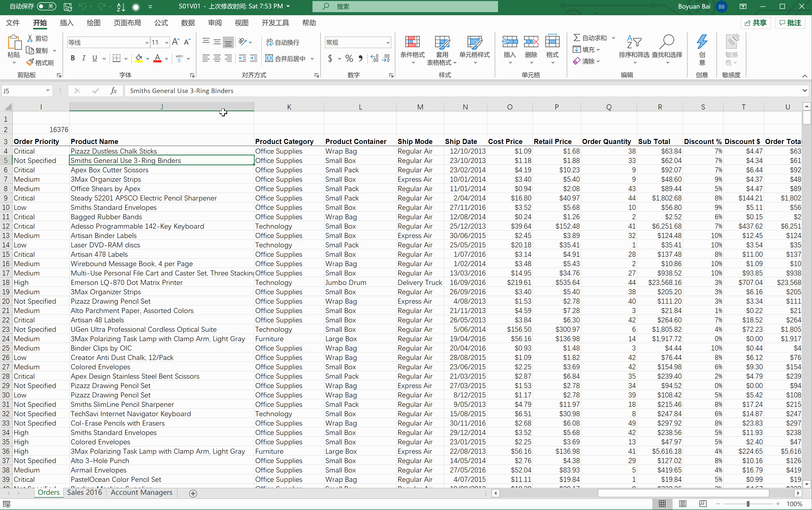
Task: Click the fx insert function icon
Action: 114,91
